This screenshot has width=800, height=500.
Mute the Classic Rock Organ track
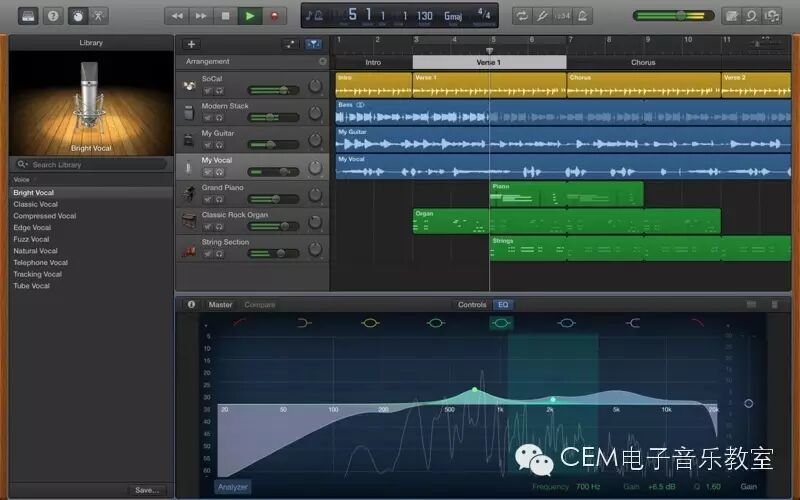208,227
